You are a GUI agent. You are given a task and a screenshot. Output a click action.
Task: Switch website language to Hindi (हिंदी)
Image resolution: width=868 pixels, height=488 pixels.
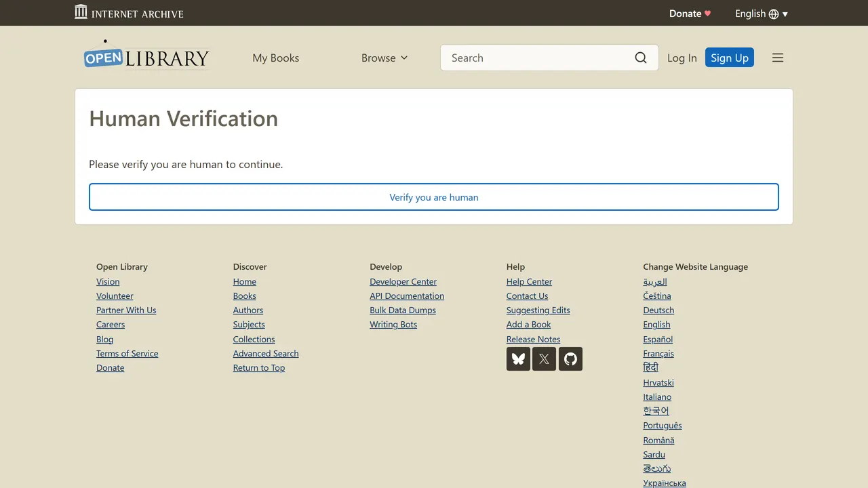[651, 367]
